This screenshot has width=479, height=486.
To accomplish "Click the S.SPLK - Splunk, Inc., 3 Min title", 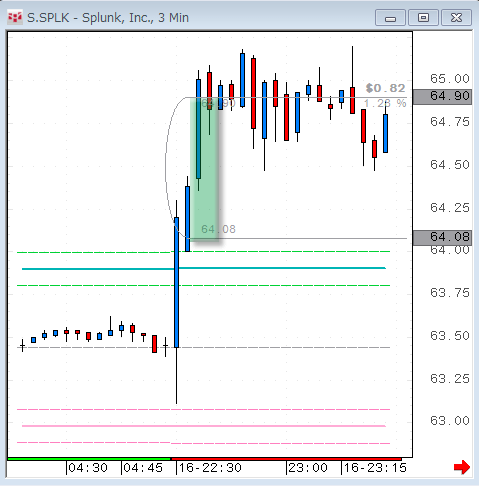I will 108,18.
